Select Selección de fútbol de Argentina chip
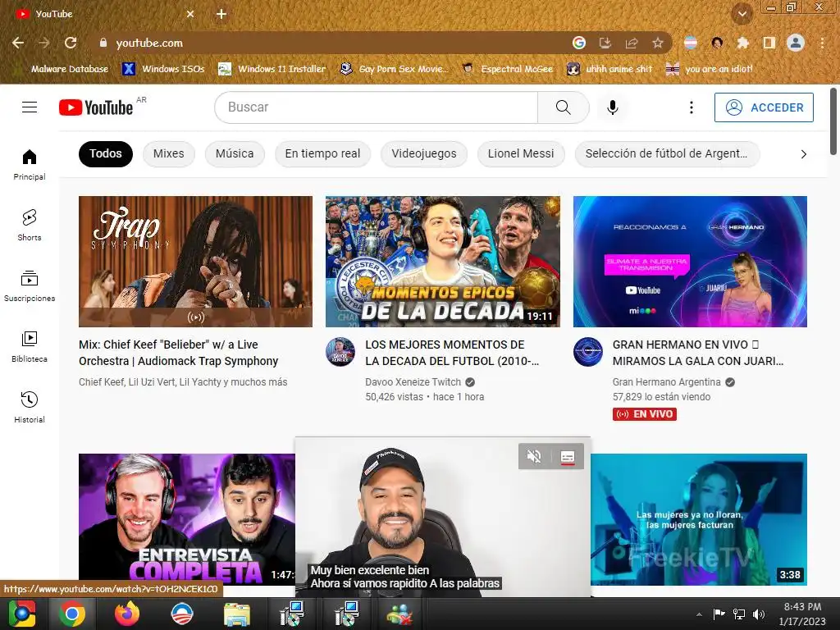Viewport: 840px width, 630px height. pyautogui.click(x=667, y=154)
